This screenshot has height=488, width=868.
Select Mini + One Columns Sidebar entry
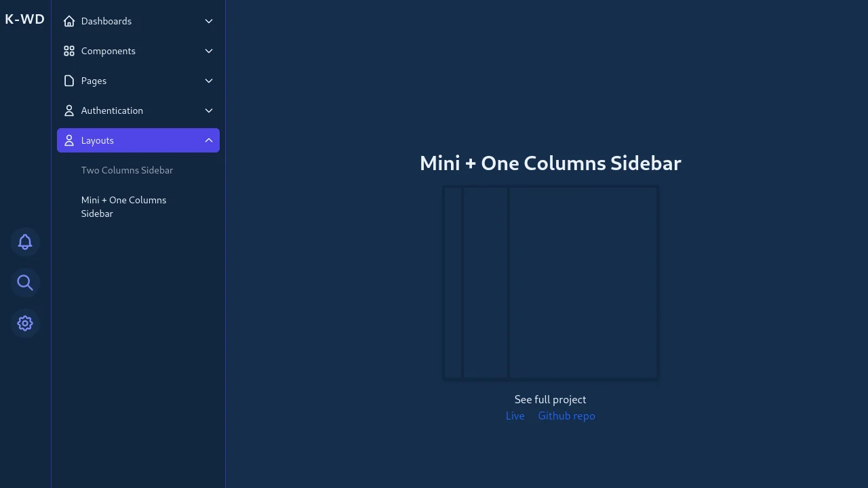(123, 207)
